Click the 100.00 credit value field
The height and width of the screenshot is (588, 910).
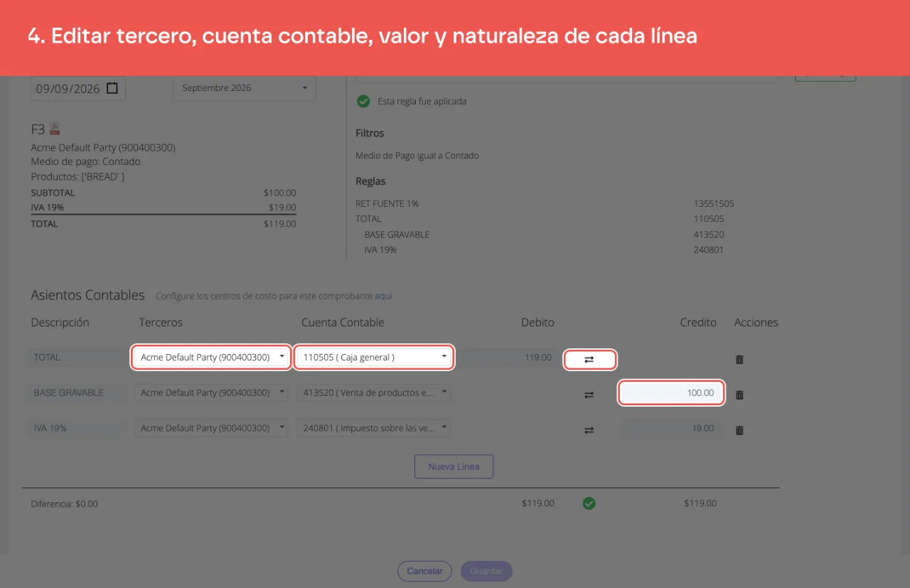coord(671,392)
